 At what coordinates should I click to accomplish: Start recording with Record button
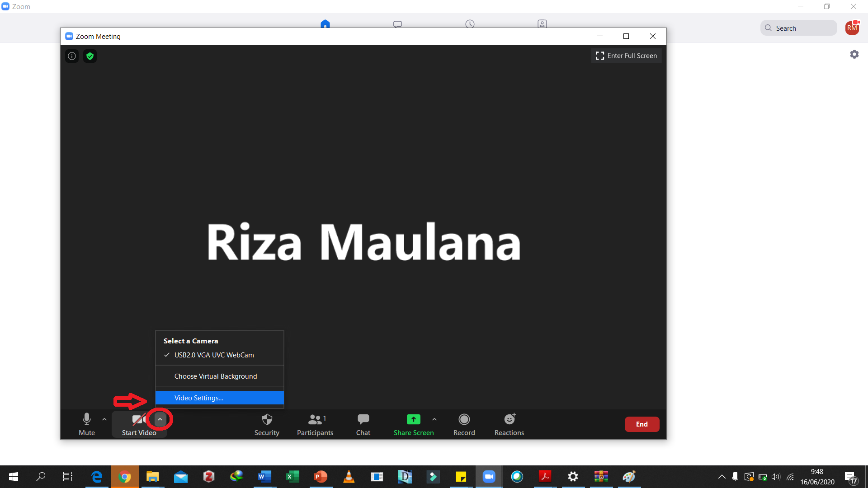point(464,424)
